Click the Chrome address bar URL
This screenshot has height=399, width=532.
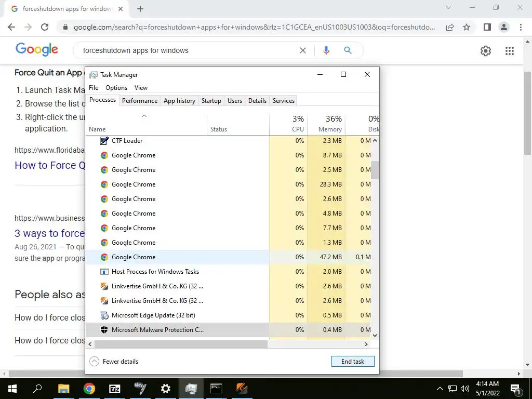tap(254, 27)
